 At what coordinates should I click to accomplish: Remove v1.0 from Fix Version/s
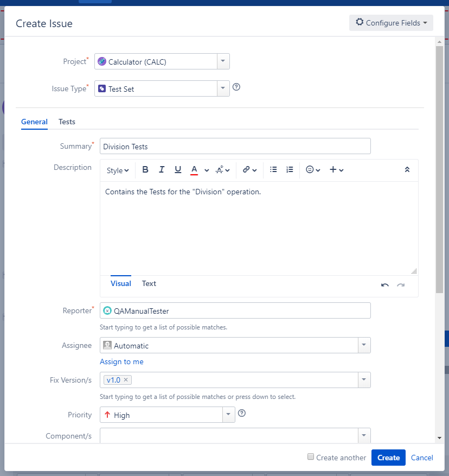click(x=126, y=380)
